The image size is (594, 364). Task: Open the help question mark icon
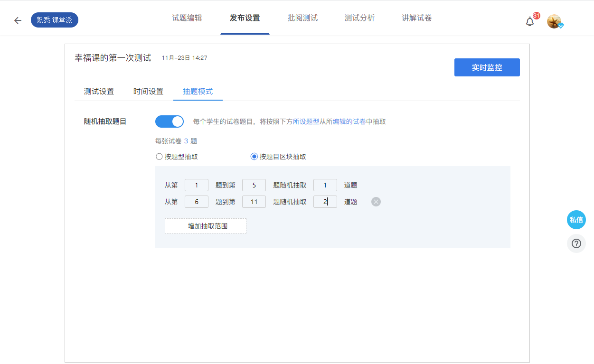tap(576, 243)
